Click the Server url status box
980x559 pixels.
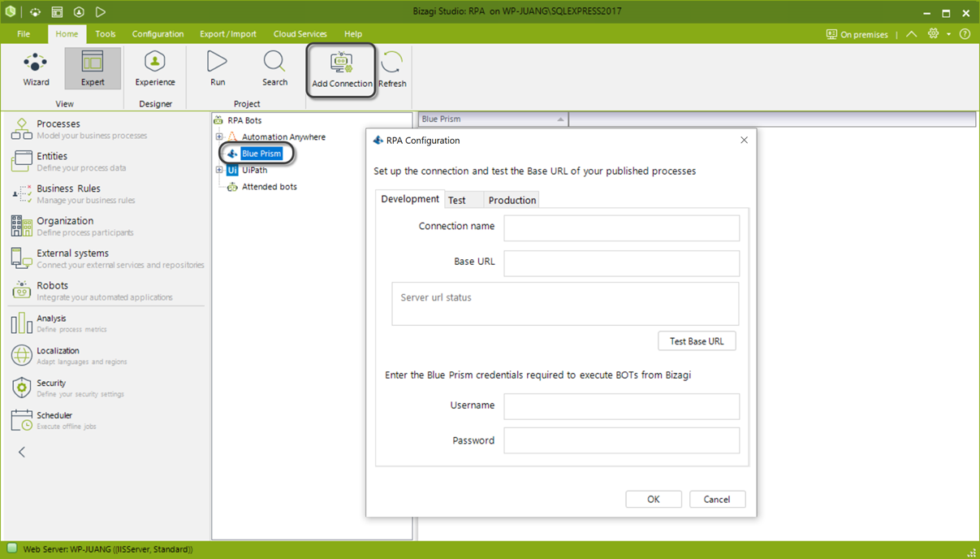565,304
